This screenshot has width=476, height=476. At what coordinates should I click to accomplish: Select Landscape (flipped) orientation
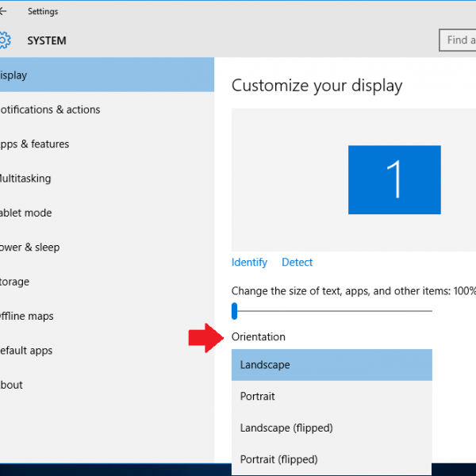tap(332, 428)
